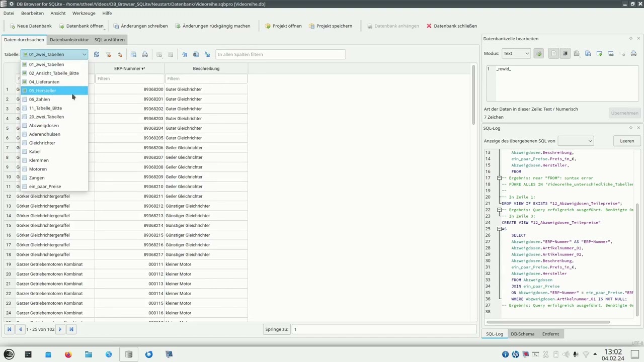The image size is (644, 362).
Task: Open the Werkzeuge menu
Action: tap(84, 13)
